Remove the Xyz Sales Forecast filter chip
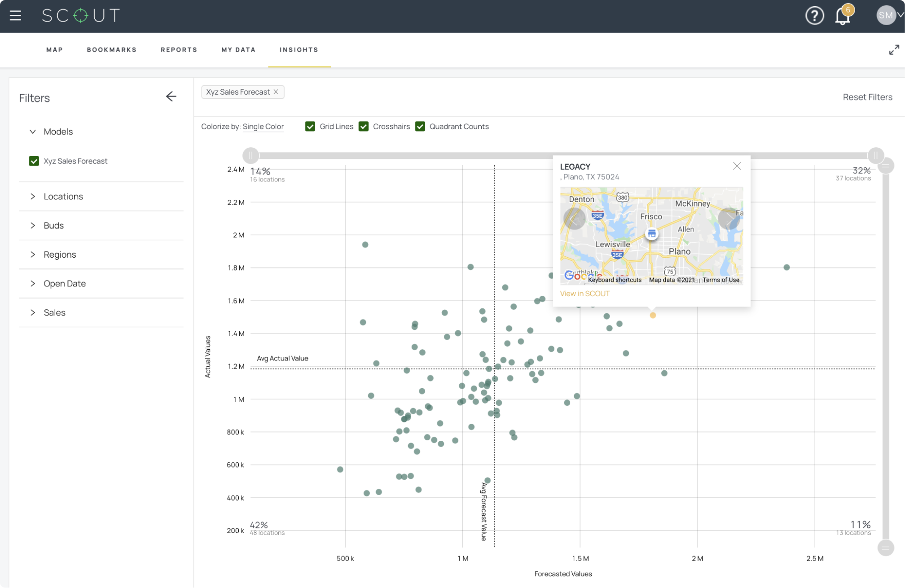 (276, 92)
